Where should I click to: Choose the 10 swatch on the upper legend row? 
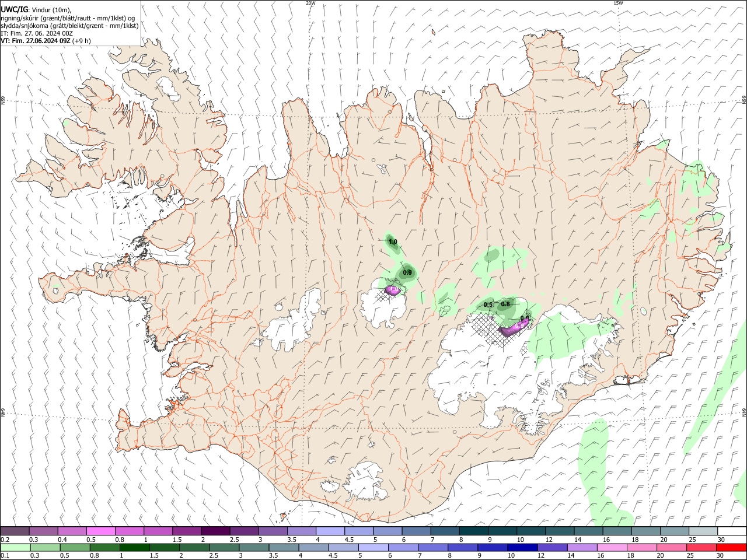click(x=531, y=531)
